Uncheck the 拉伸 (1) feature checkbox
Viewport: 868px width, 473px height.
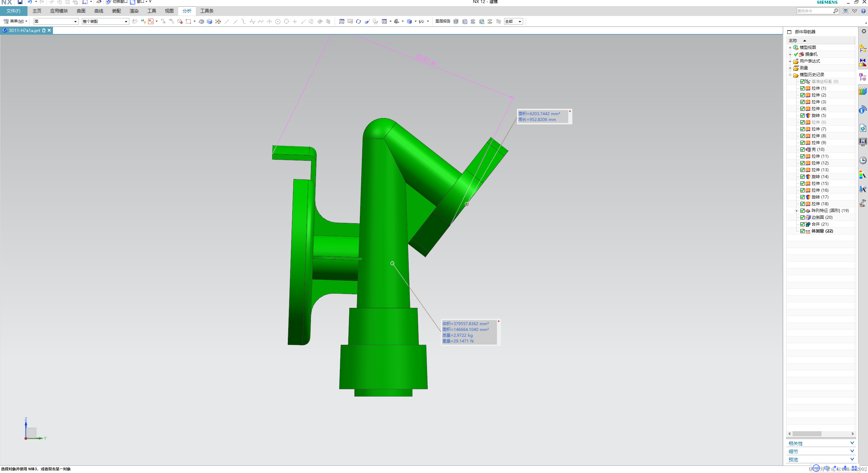[802, 88]
